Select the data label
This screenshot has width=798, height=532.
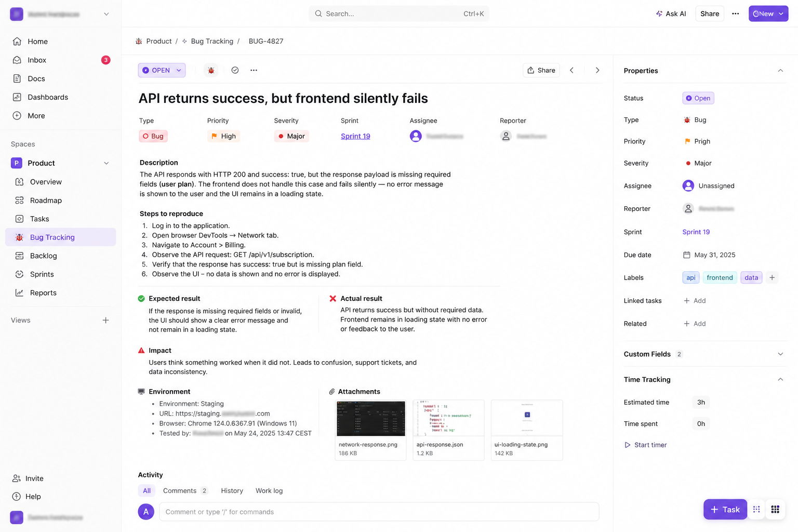[751, 278]
